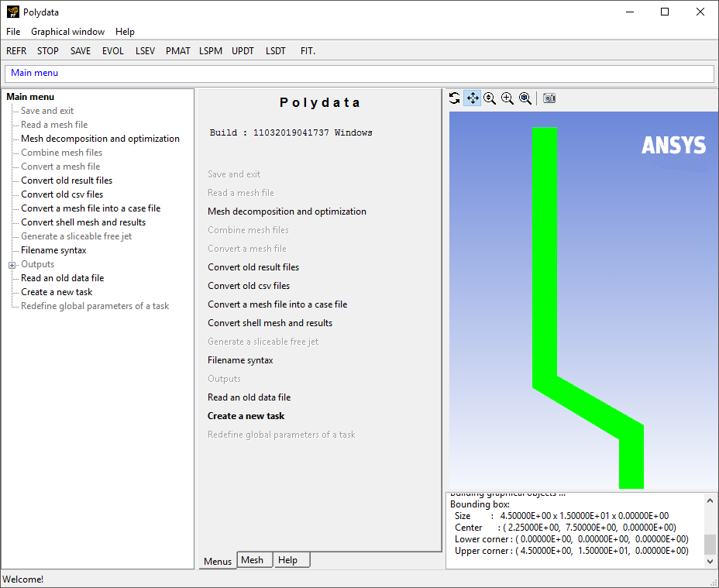Click the EVOL toolbar command
Image resolution: width=719 pixels, height=588 pixels.
pyautogui.click(x=113, y=50)
